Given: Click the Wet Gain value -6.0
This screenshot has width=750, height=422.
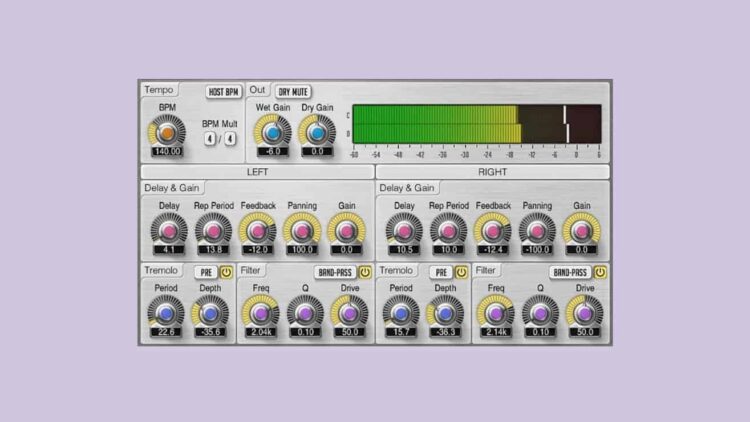Looking at the screenshot, I should (x=273, y=151).
